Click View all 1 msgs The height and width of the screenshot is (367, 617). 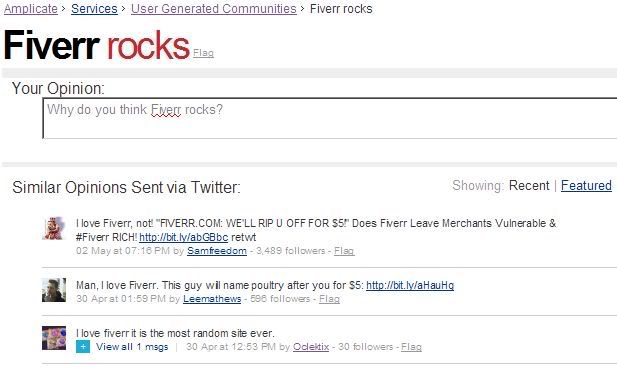click(x=132, y=347)
